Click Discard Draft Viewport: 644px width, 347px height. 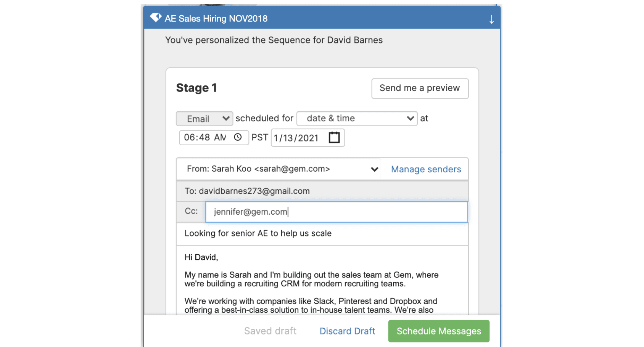(x=347, y=331)
